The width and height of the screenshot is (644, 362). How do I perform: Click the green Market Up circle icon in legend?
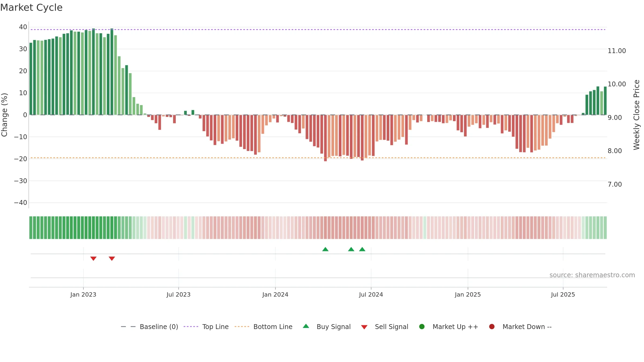pyautogui.click(x=422, y=327)
